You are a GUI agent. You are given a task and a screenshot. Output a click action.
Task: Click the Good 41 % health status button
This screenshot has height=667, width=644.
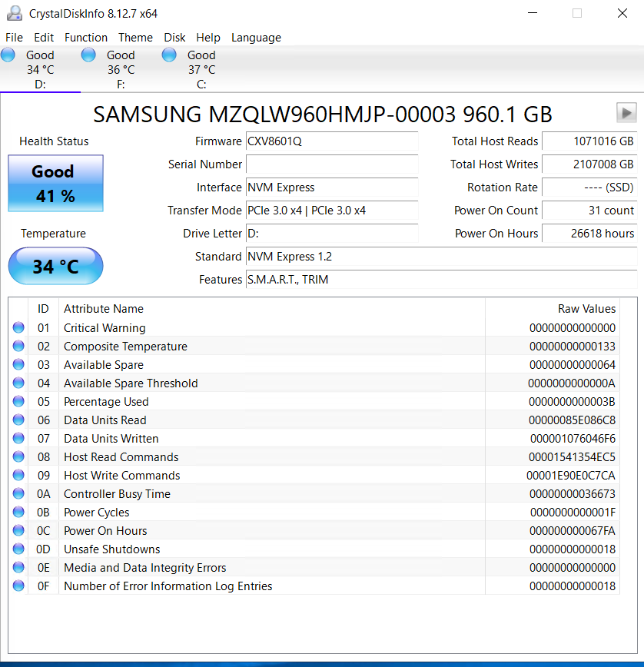click(x=56, y=184)
